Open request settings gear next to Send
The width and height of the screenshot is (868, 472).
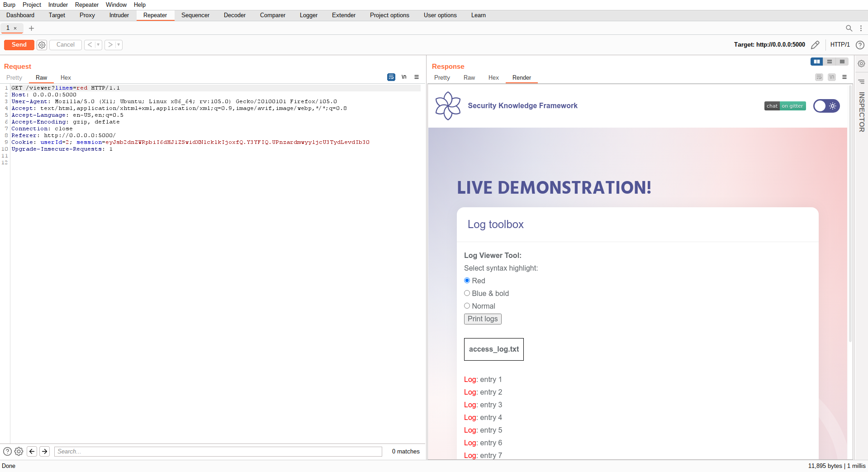click(42, 45)
